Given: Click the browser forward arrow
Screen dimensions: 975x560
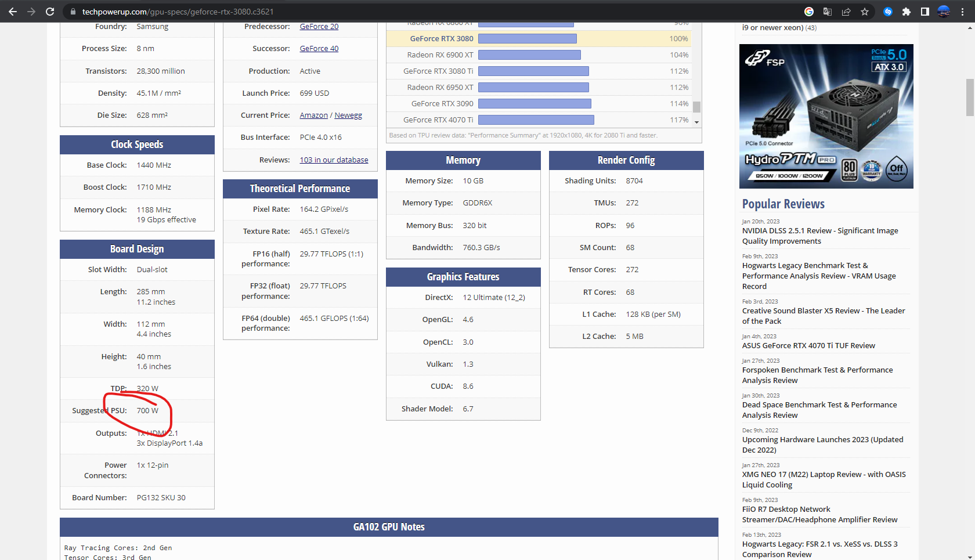Looking at the screenshot, I should point(31,12).
